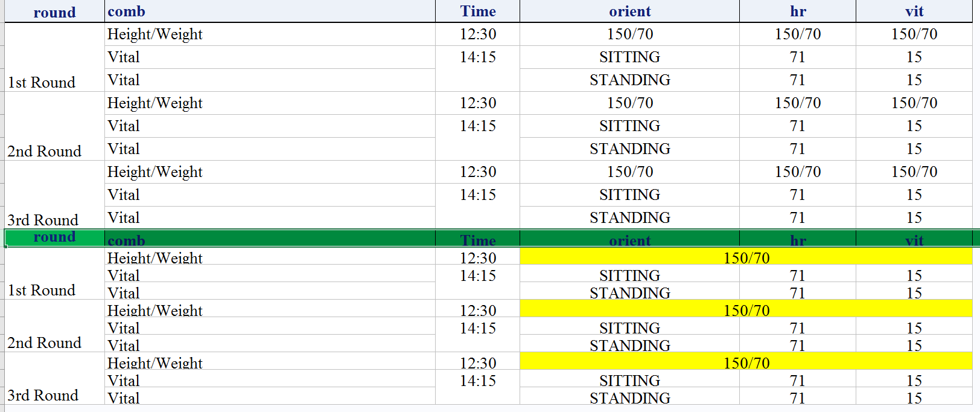Select the green highlighted "round" header cell
Image resolution: width=980 pixels, height=412 pixels.
pos(54,237)
